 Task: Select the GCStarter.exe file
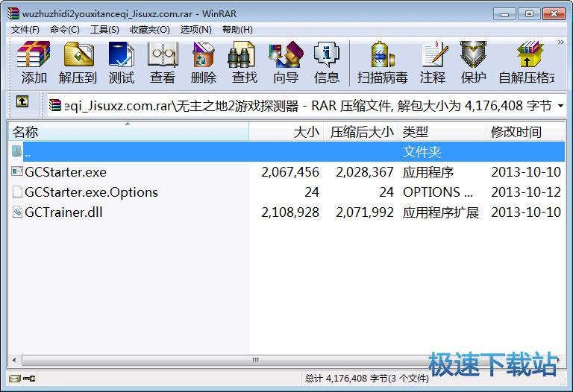[x=66, y=172]
